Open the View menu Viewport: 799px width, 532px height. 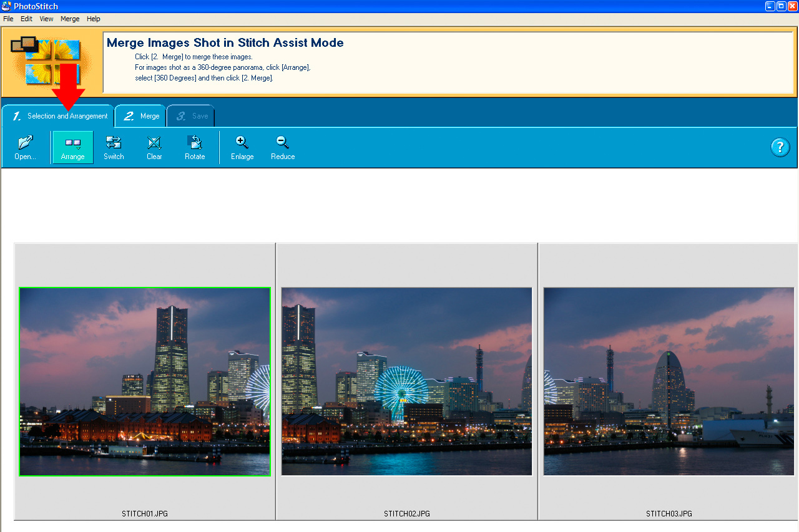tap(46, 19)
